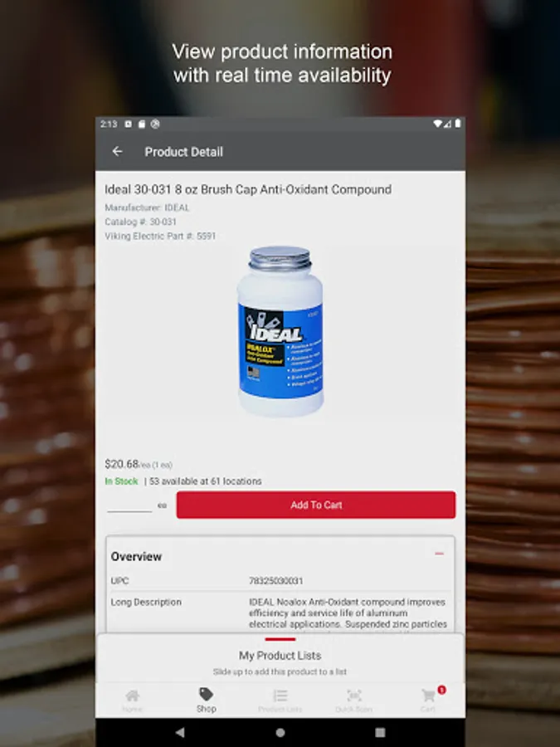Select the UPC row in Overview
Screen dimensions: 560x747
(280, 581)
